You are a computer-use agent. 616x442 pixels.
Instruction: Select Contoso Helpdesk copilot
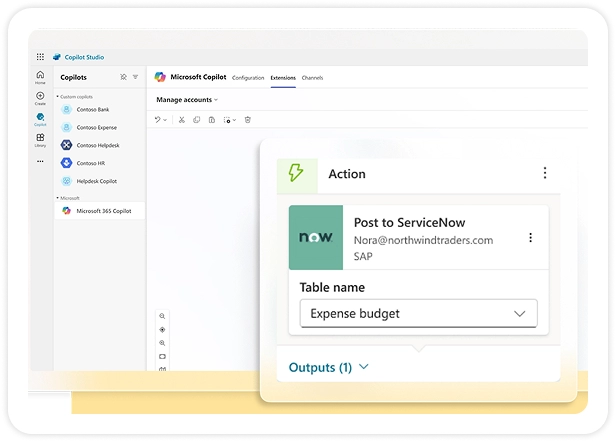click(98, 145)
